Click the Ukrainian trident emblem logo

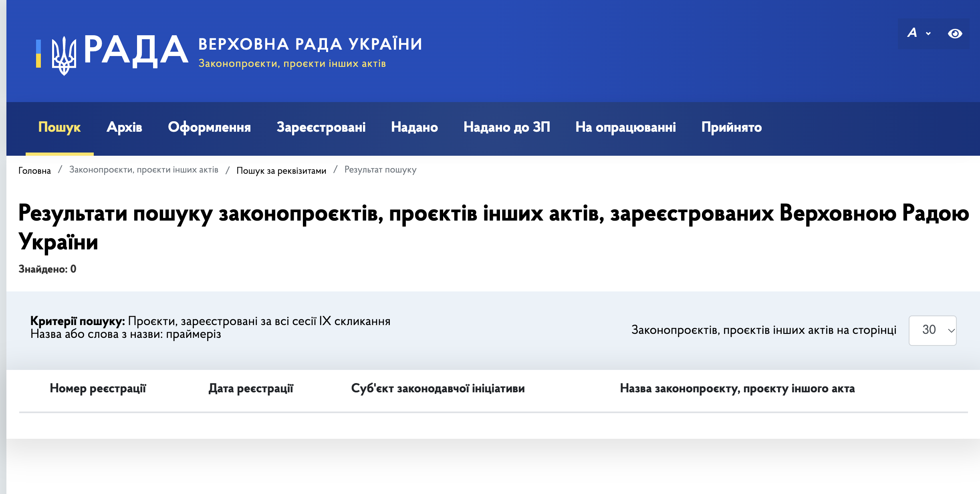point(64,56)
